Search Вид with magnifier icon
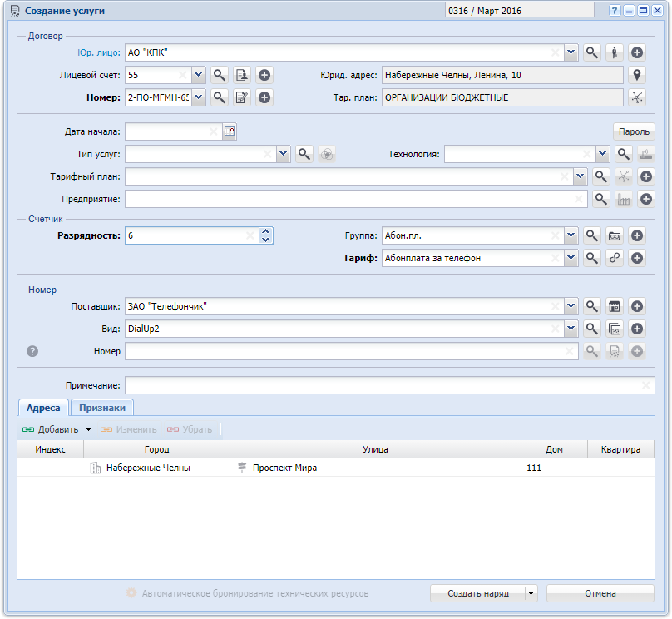672x619 pixels. pyautogui.click(x=592, y=329)
